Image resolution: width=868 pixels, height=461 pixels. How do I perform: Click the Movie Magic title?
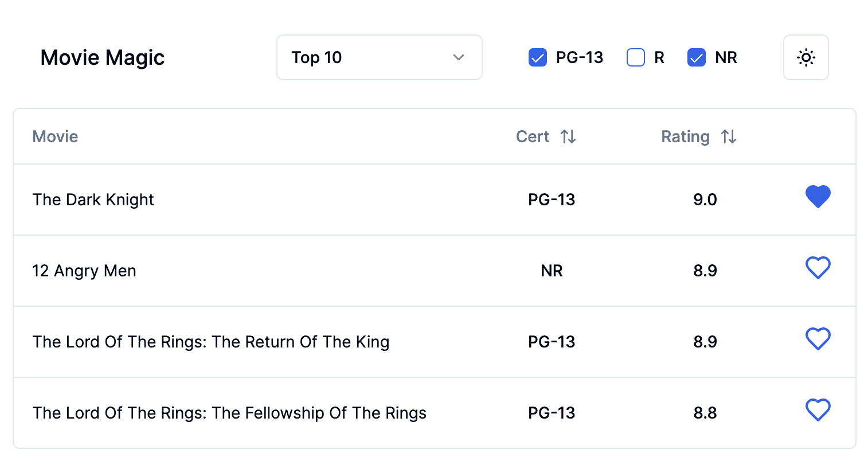click(103, 57)
